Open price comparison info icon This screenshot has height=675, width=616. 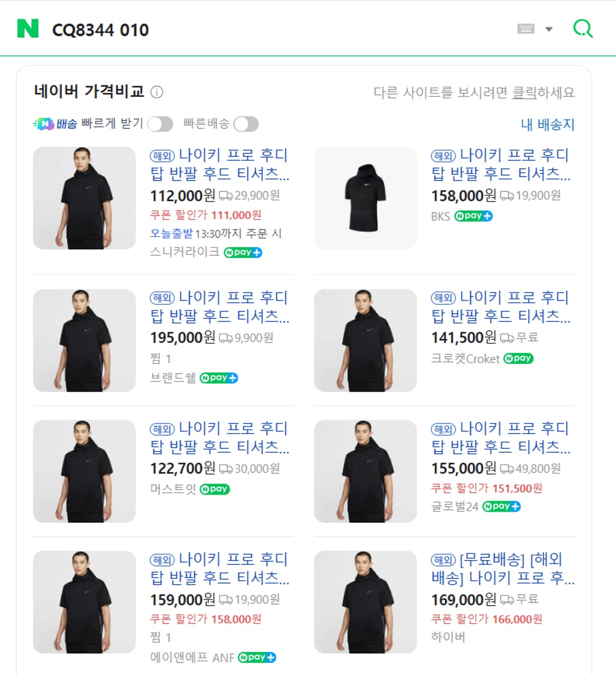point(157,92)
